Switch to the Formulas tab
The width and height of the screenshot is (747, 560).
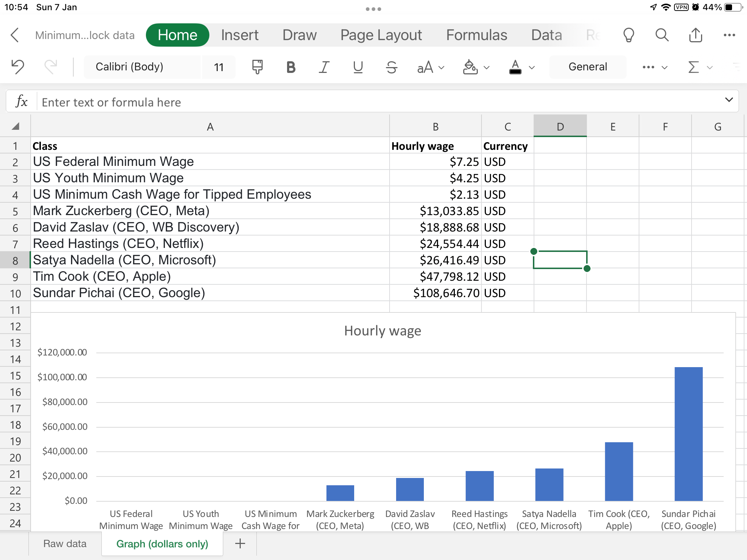coord(477,35)
